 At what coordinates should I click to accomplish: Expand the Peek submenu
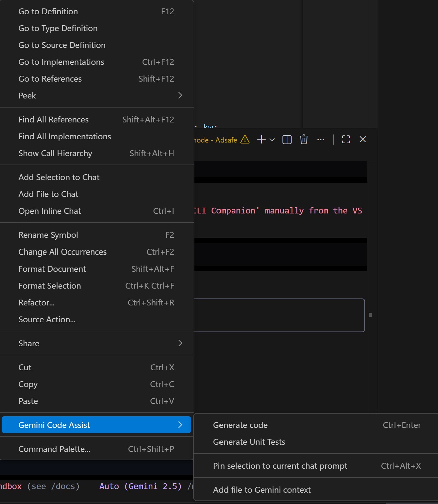click(97, 96)
